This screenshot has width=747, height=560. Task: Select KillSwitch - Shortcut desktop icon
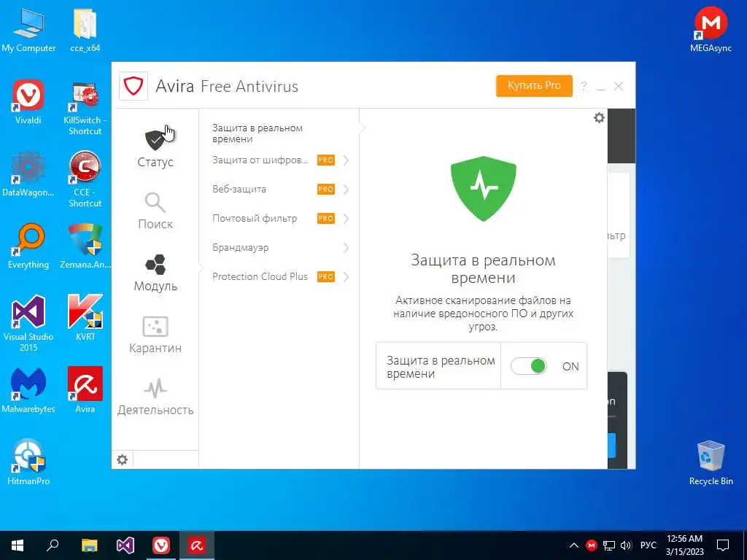[x=85, y=108]
